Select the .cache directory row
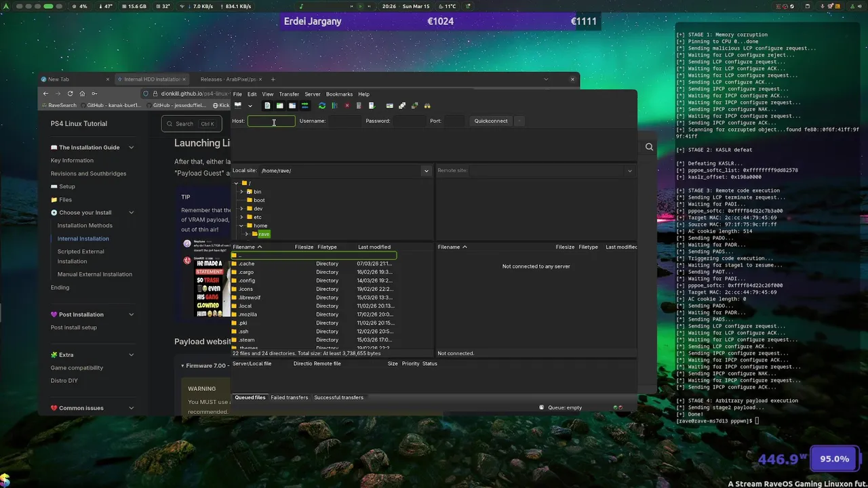This screenshot has width=868, height=488. click(314, 264)
